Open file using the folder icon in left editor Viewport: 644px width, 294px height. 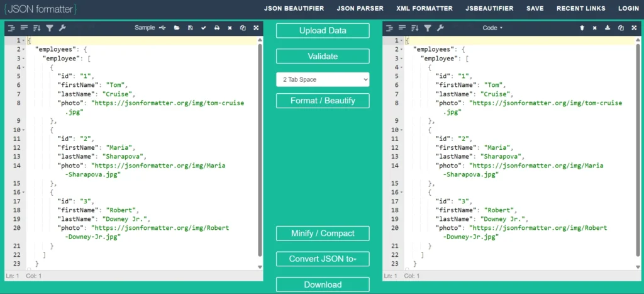click(x=177, y=28)
